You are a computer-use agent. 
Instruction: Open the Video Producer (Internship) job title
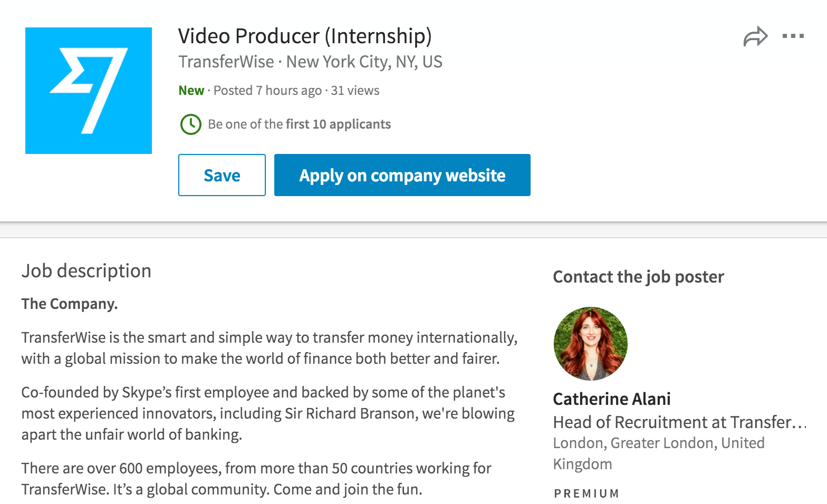point(305,36)
